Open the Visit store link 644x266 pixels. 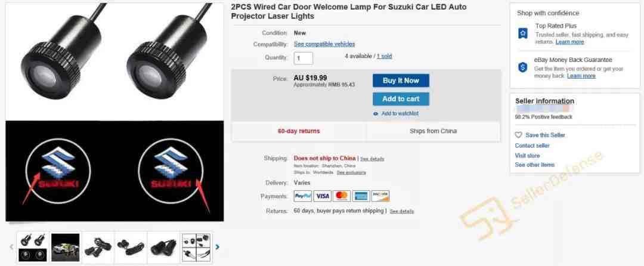(x=527, y=156)
